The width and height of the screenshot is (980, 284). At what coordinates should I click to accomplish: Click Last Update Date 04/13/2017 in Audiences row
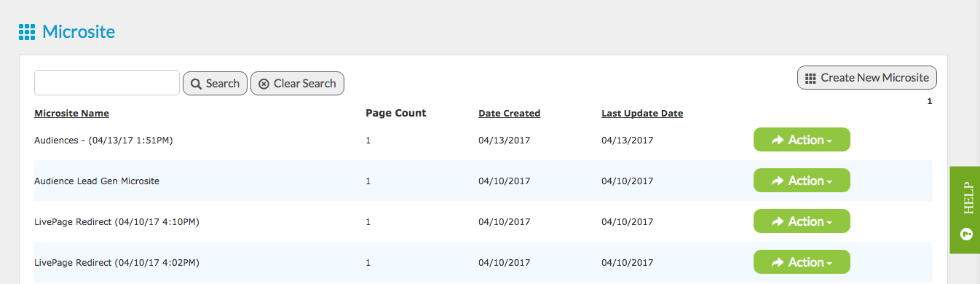click(x=628, y=141)
